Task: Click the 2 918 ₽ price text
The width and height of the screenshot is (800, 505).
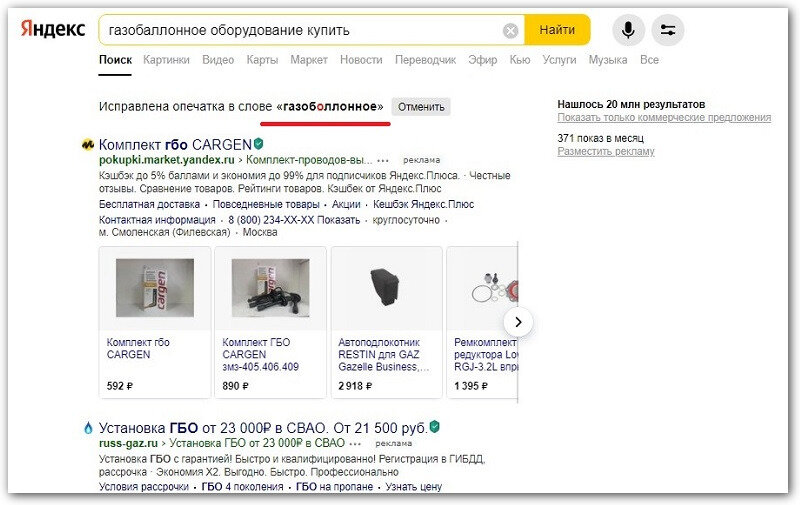Action: pos(355,386)
